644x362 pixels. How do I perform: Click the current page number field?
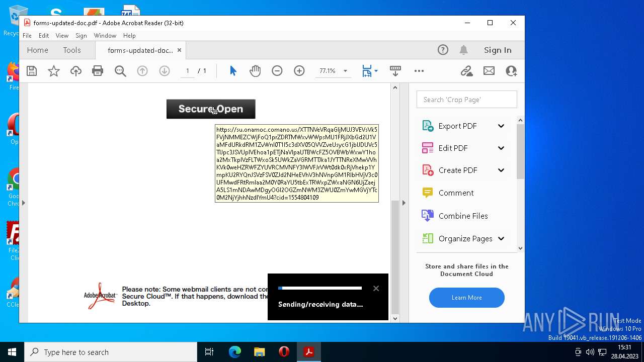coord(188,71)
